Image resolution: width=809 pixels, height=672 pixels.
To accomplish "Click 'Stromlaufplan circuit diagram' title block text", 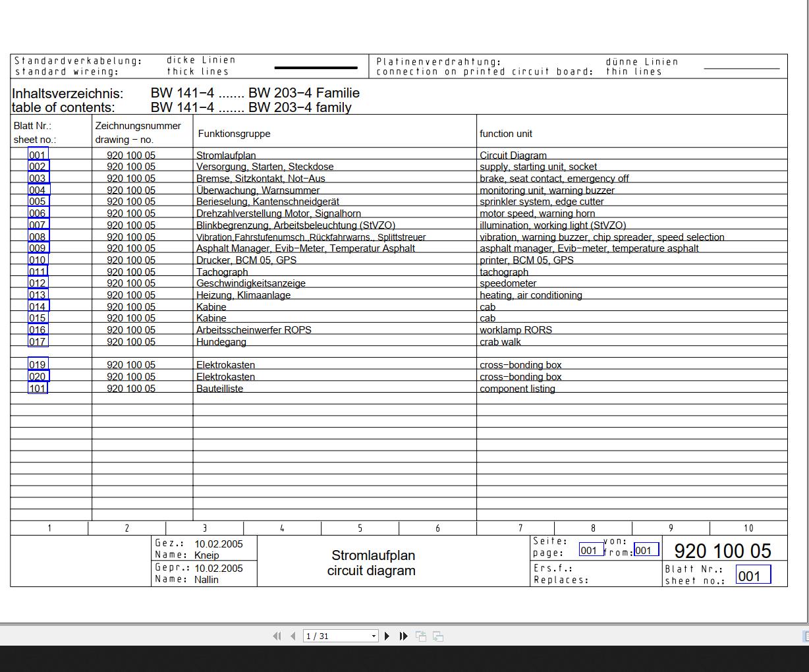I will 372,563.
